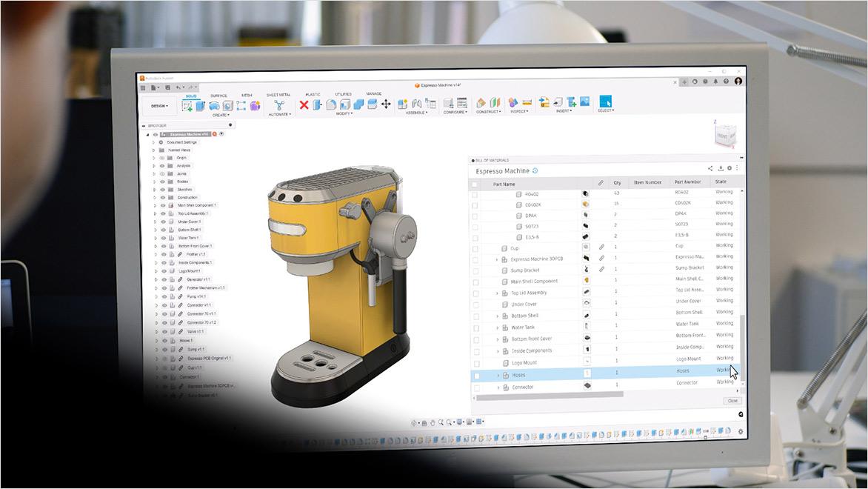Click the share icon in Bill of Materials

pyautogui.click(x=710, y=169)
